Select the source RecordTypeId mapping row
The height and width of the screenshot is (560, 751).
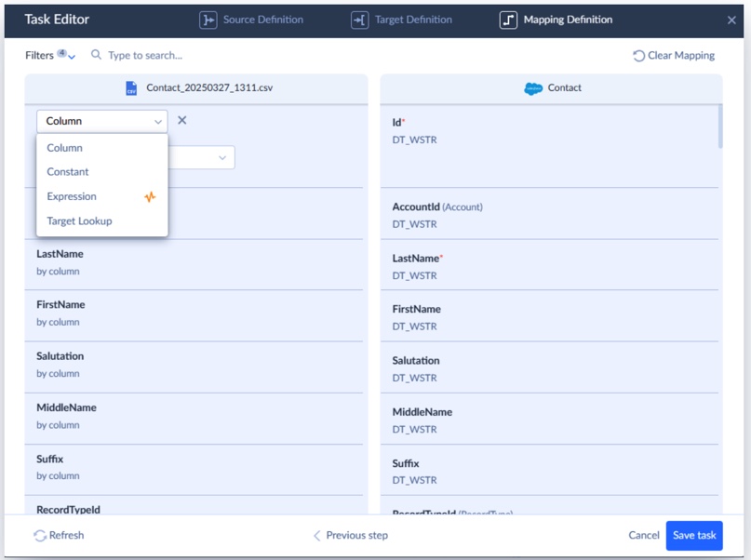click(x=194, y=506)
